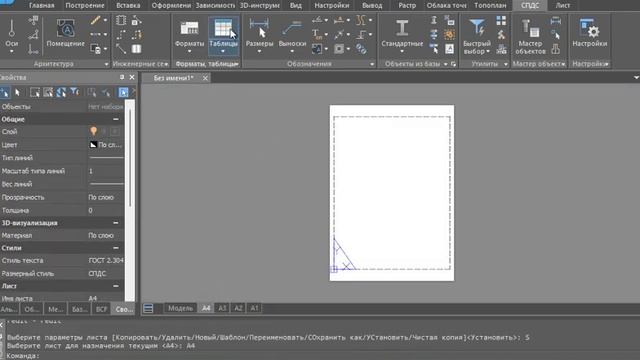Click the Вес линий value field

point(106,184)
